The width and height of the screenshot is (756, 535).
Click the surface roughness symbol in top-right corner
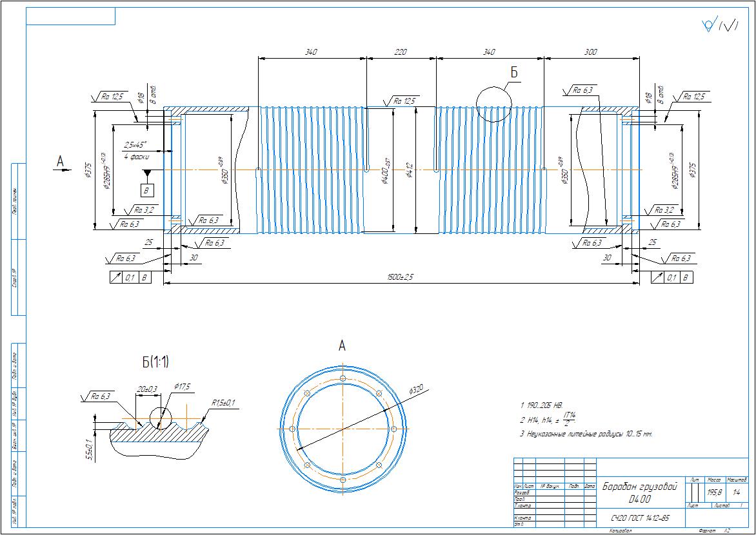click(721, 26)
